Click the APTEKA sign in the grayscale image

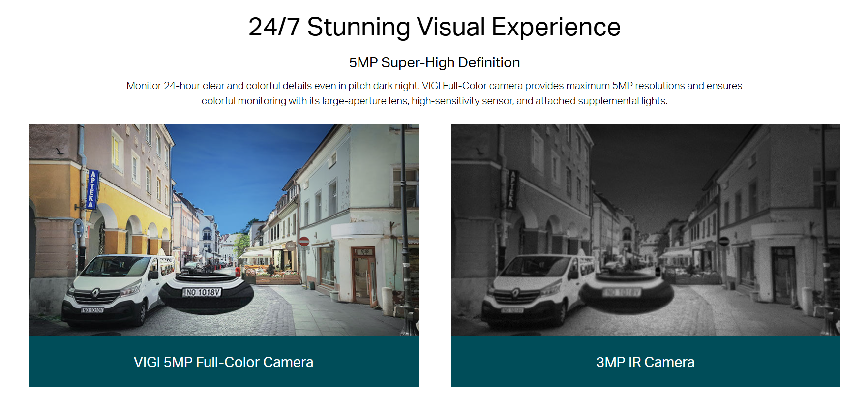tap(513, 189)
